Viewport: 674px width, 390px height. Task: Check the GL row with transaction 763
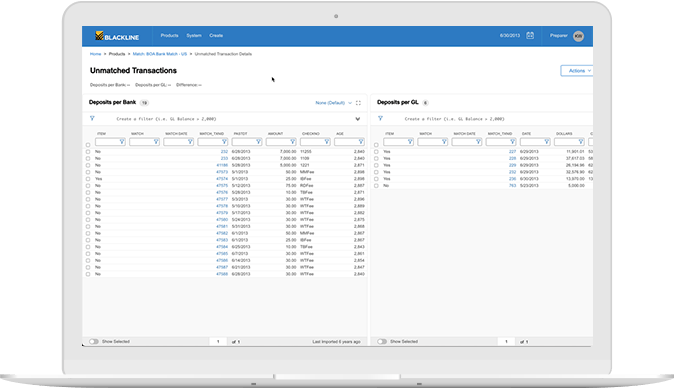(376, 186)
